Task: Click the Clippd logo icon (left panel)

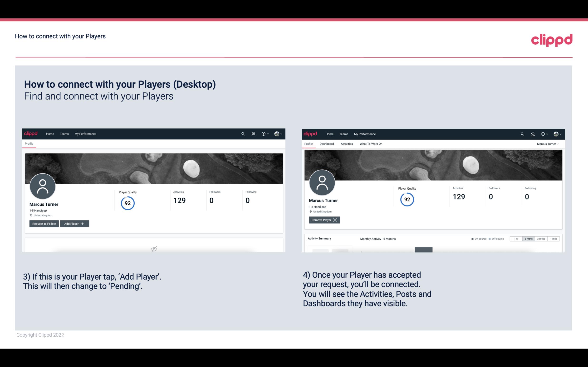Action: pos(31,133)
